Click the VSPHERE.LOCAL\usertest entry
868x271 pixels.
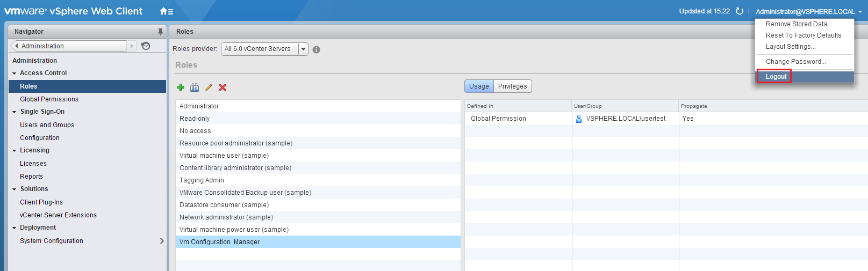(x=626, y=119)
